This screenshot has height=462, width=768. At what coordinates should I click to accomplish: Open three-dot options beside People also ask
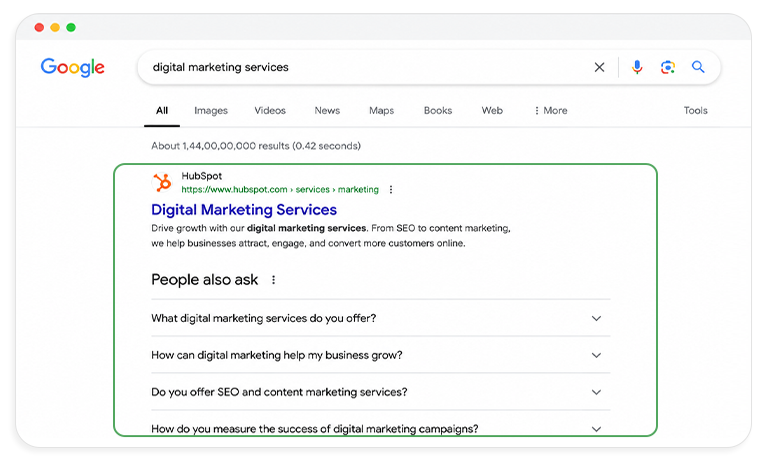(273, 280)
